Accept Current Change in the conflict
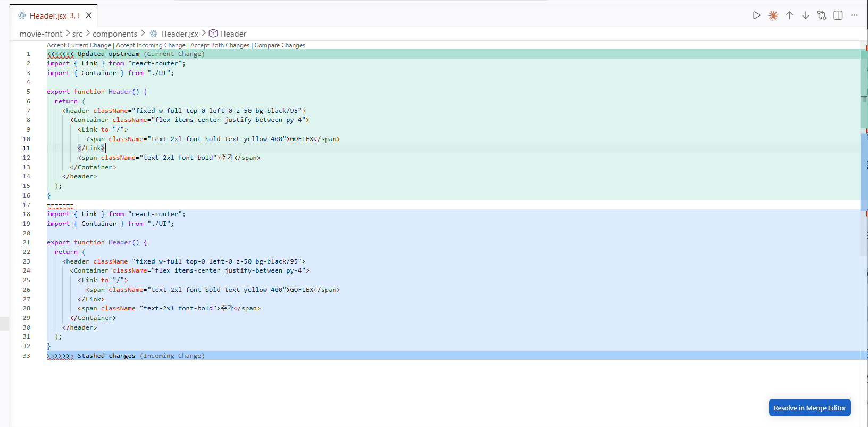The width and height of the screenshot is (868, 427). tap(79, 45)
